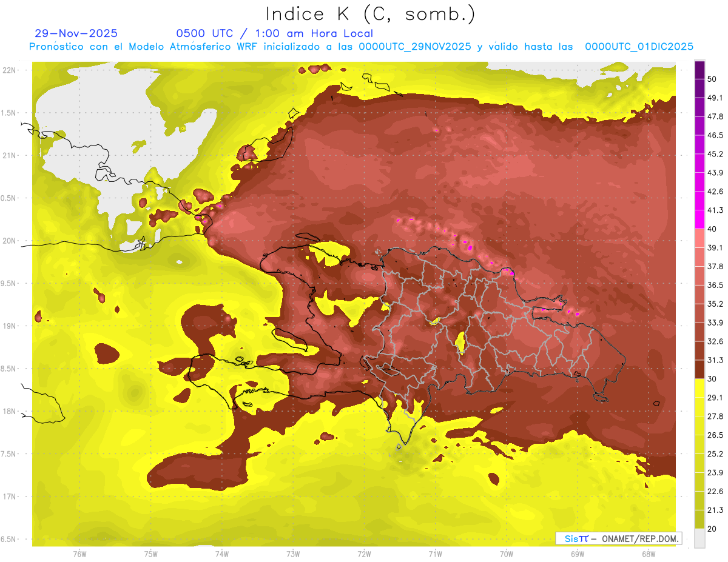The image size is (728, 562).
Task: Select the gray swatch below 20
Action: (x=699, y=538)
